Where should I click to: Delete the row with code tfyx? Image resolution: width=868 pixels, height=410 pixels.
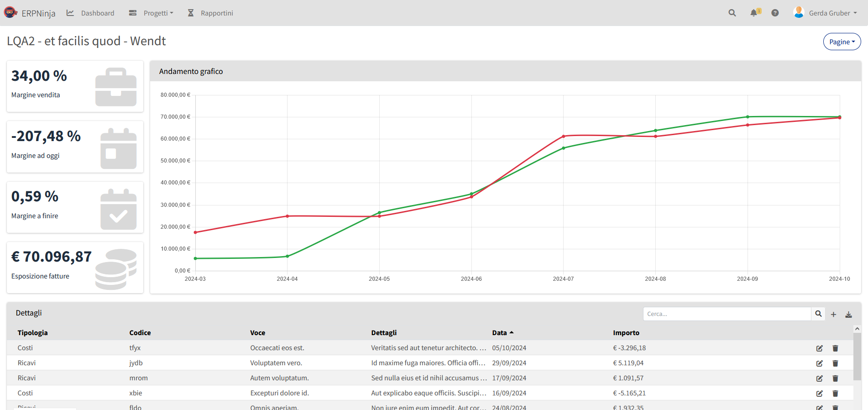click(835, 348)
